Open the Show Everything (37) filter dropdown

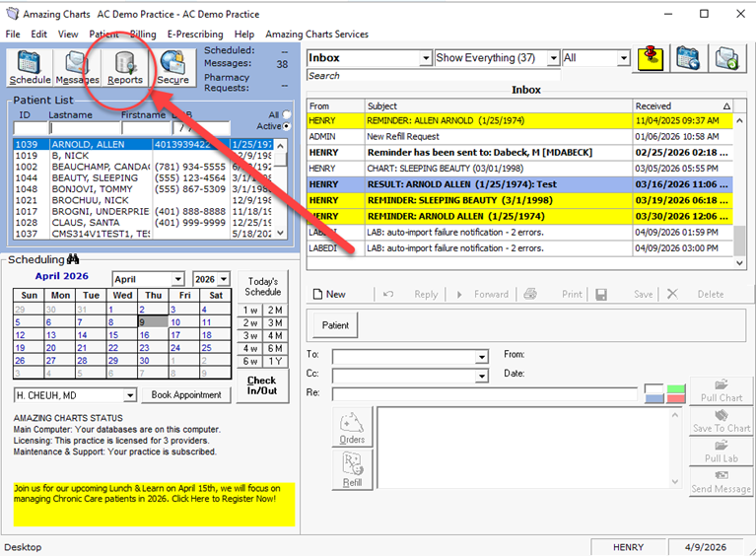(x=553, y=58)
